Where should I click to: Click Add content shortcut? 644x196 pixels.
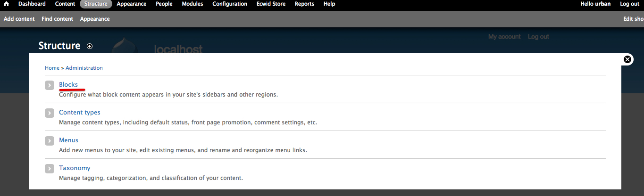tap(19, 19)
